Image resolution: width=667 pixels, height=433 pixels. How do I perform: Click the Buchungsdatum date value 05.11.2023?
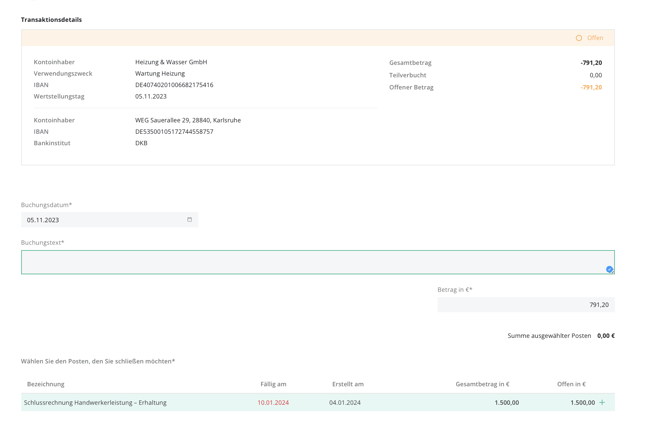tap(43, 220)
